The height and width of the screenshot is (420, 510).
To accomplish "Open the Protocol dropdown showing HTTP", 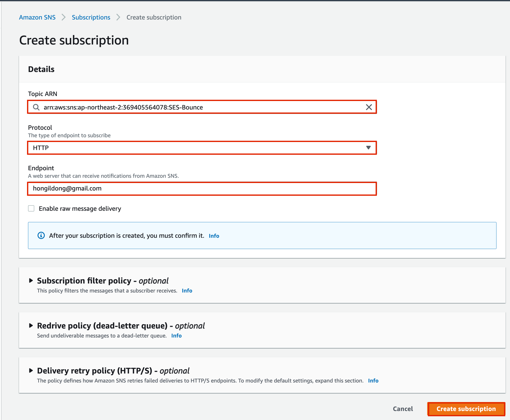I will click(x=202, y=148).
